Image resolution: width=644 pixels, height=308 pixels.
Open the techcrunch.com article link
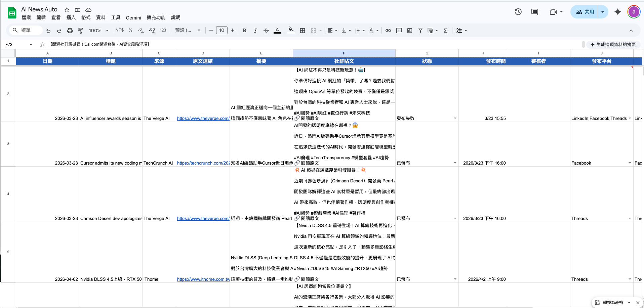203,163
